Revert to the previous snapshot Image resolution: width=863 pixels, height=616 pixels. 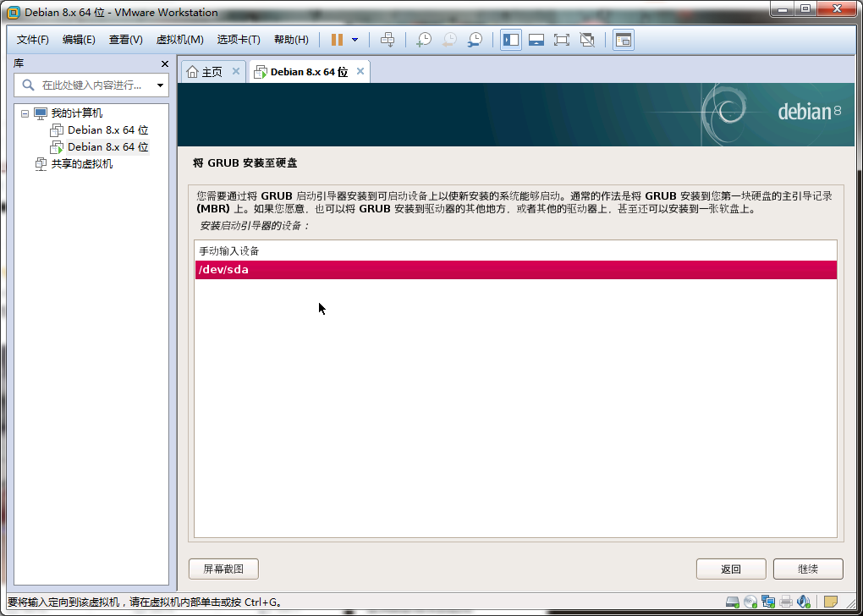point(449,40)
